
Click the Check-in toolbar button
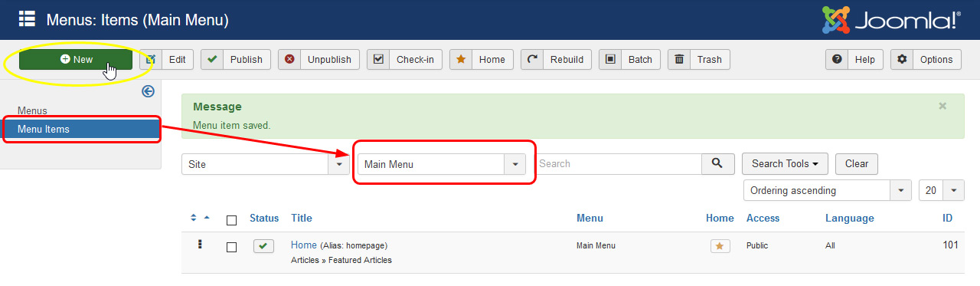tap(404, 59)
